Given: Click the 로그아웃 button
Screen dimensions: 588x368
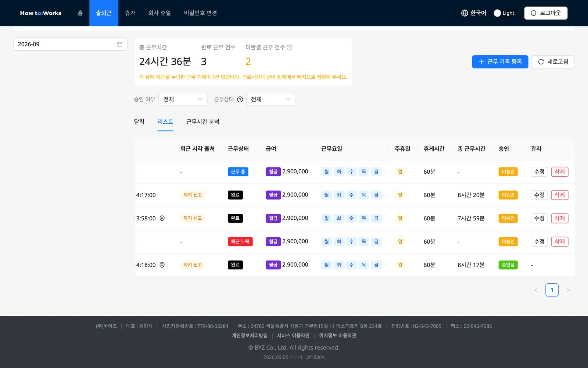Looking at the screenshot, I should tap(546, 13).
